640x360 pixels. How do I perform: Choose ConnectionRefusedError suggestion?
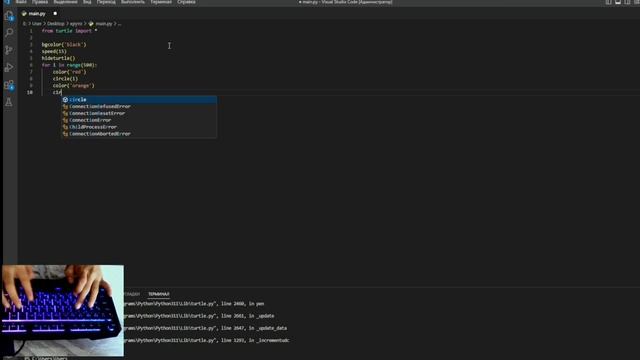(139, 107)
